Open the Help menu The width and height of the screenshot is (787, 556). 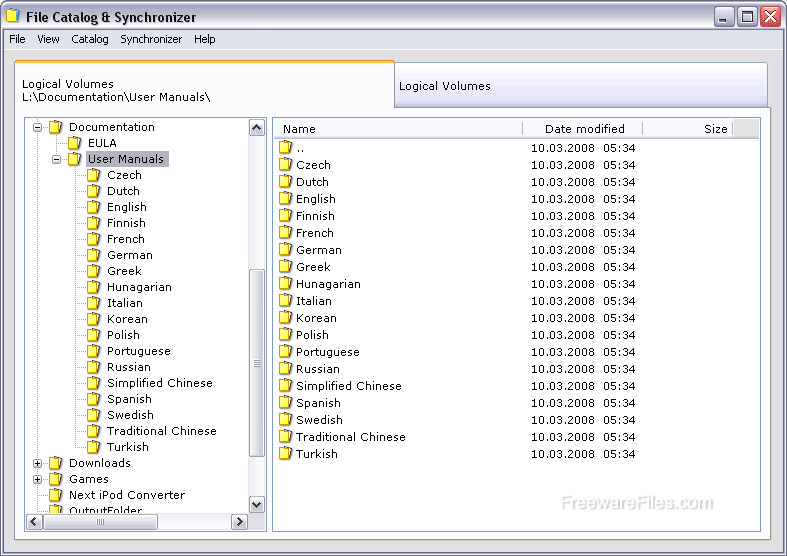205,39
